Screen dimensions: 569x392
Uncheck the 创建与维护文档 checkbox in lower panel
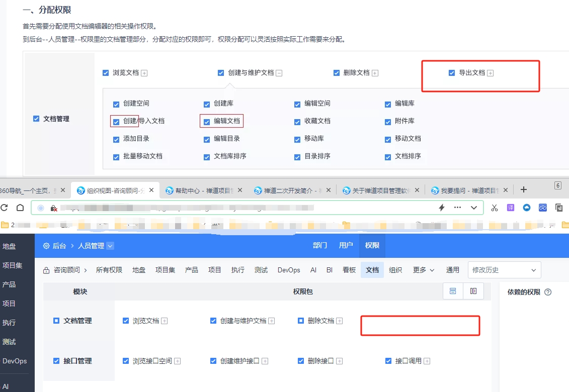coord(213,321)
